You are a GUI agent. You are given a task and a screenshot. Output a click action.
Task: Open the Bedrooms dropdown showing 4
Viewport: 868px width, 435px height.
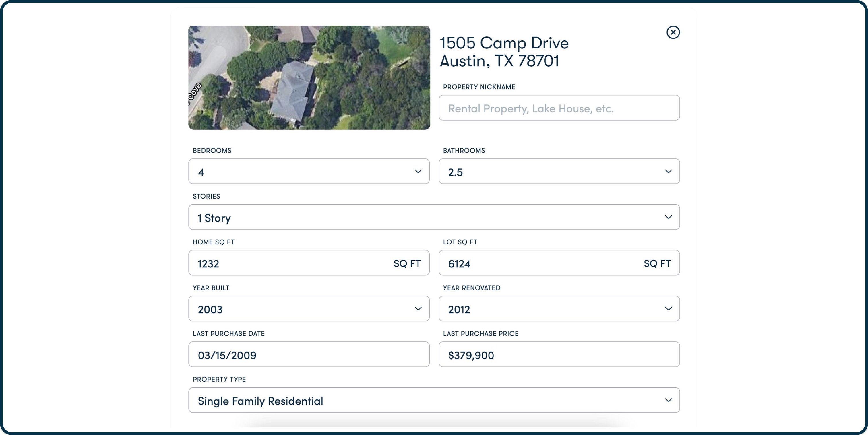click(x=309, y=172)
